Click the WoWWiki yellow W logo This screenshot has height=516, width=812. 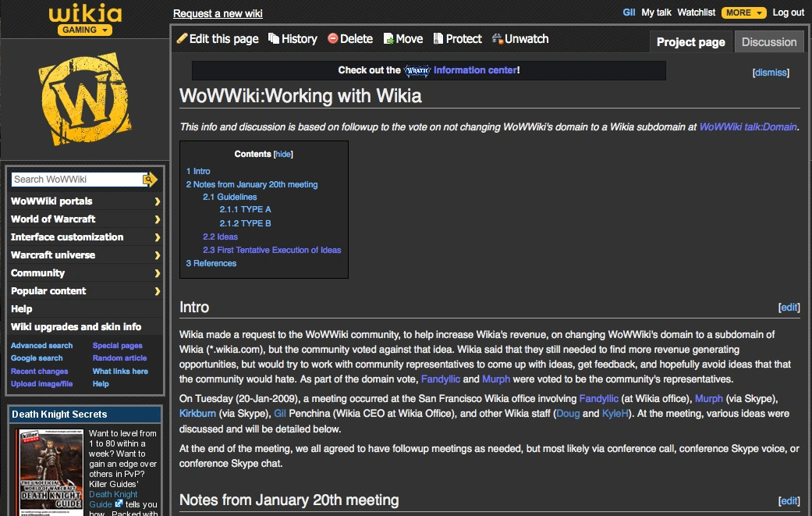tap(85, 98)
